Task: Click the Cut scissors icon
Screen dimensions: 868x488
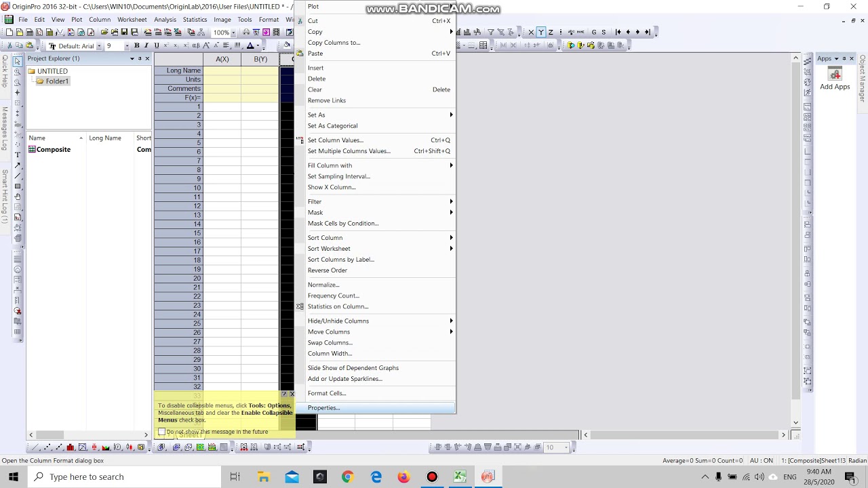Action: click(x=10, y=46)
